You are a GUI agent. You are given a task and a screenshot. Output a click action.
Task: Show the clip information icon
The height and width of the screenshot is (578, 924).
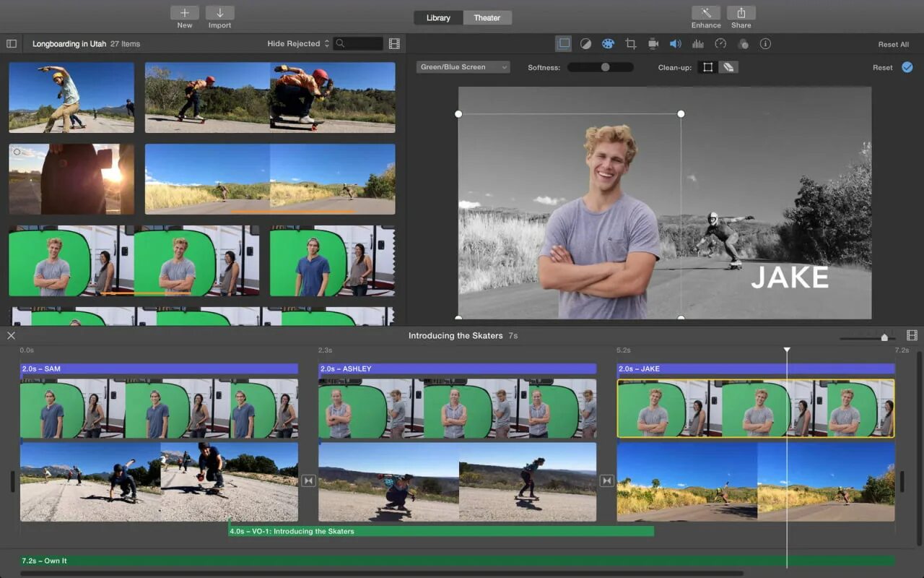click(x=765, y=44)
